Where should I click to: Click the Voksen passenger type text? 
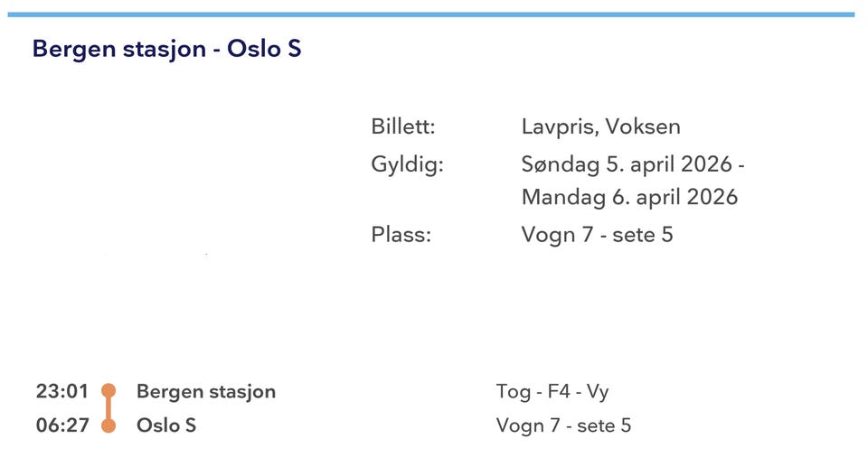pyautogui.click(x=645, y=126)
